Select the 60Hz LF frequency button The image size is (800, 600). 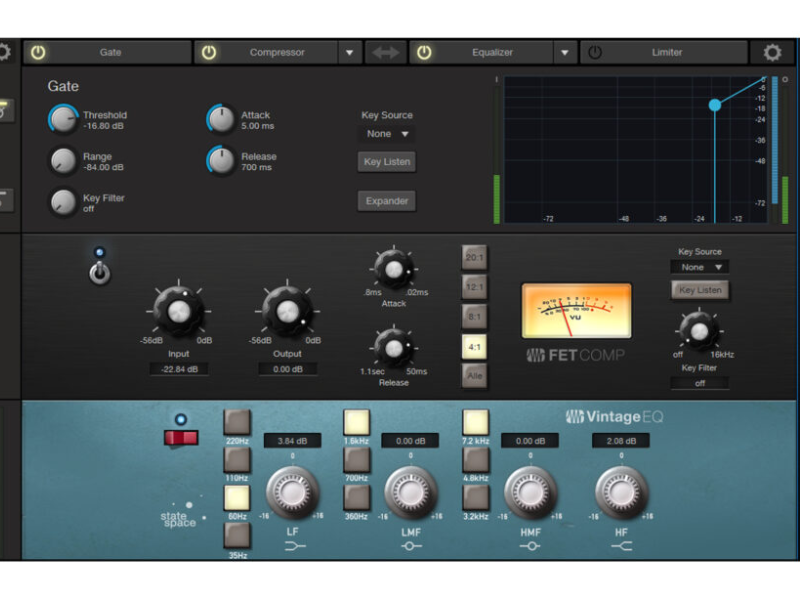[x=237, y=497]
